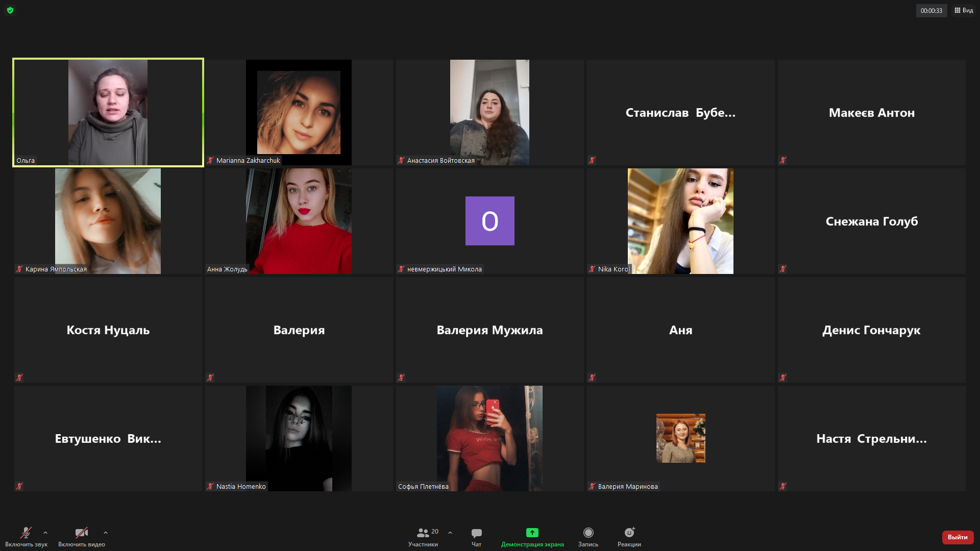The height and width of the screenshot is (551, 980).
Task: Start Демонстрация экрана screen sharing
Action: coord(532,537)
